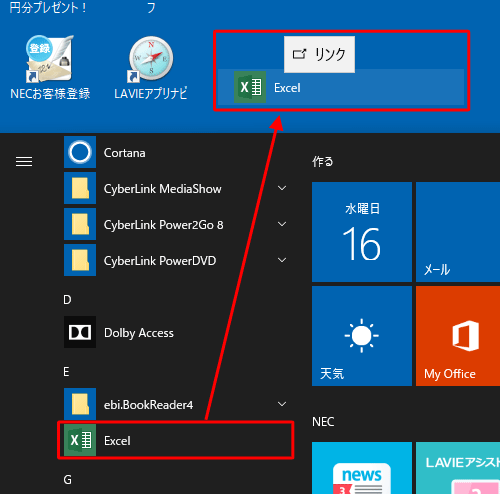Screen dimensions: 500x494
Task: Select the CyberLink PowerDVD label
Action: [x=160, y=261]
